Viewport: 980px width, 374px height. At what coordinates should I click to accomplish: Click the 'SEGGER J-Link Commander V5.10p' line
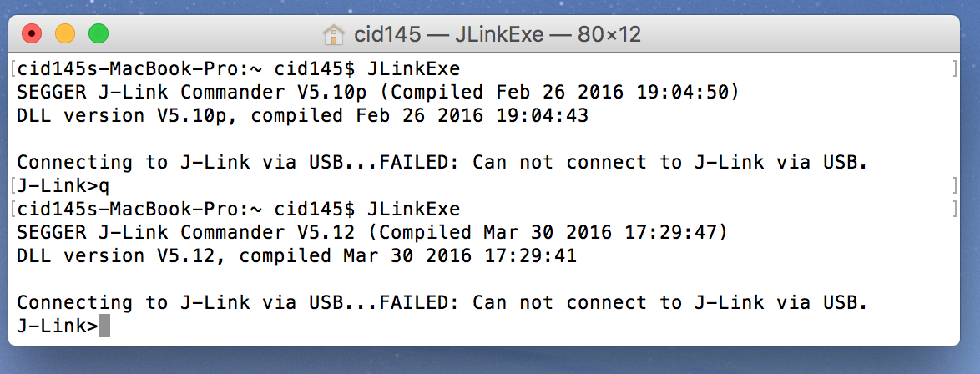pyautogui.click(x=378, y=93)
